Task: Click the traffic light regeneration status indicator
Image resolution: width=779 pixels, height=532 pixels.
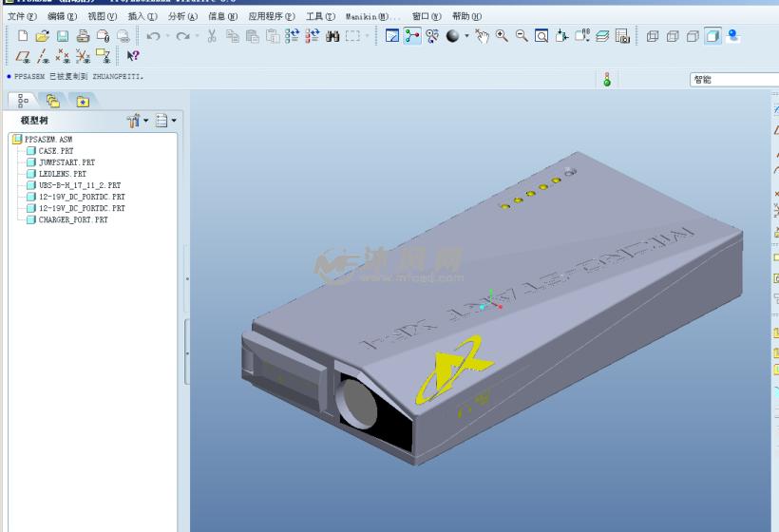Action: point(607,80)
